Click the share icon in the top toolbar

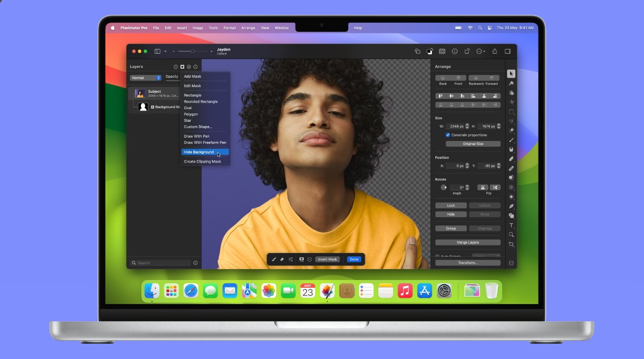[495, 51]
